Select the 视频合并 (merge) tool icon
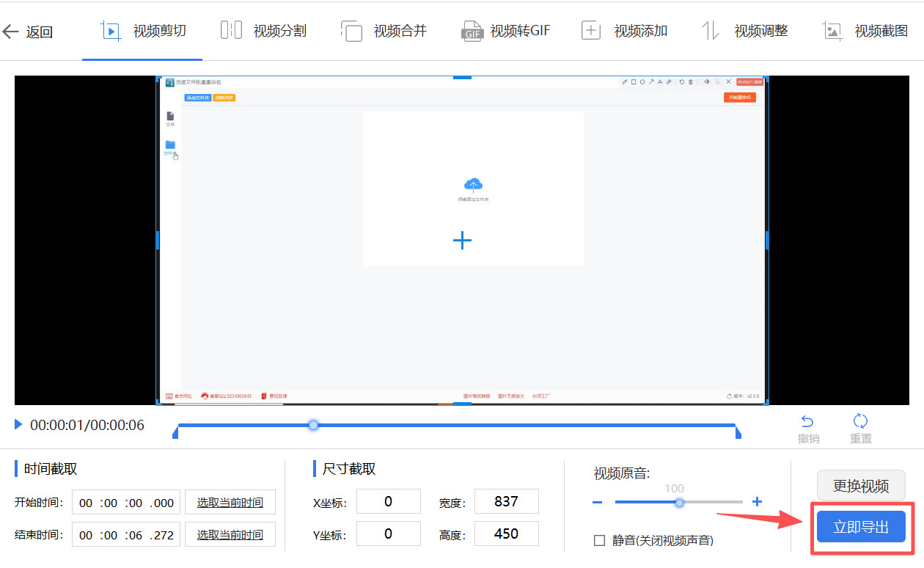Screen dimensions: 924x568 point(352,31)
